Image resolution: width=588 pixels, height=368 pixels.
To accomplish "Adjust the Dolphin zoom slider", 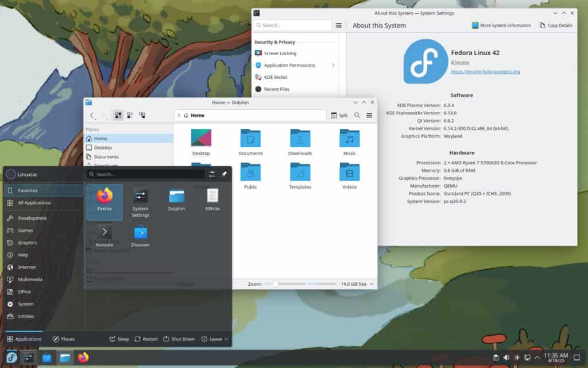I will [x=277, y=284].
